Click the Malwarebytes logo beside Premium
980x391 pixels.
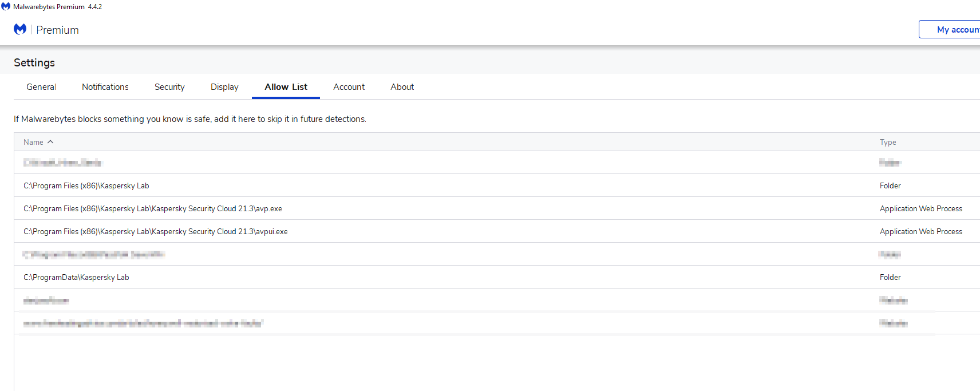20,29
